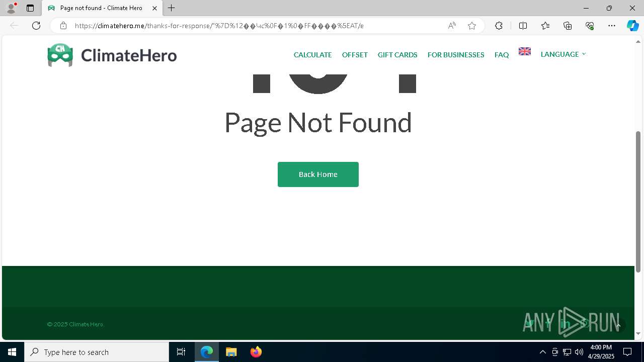Open Browser essentials heart icon
644x362 pixels.
tap(590, 26)
